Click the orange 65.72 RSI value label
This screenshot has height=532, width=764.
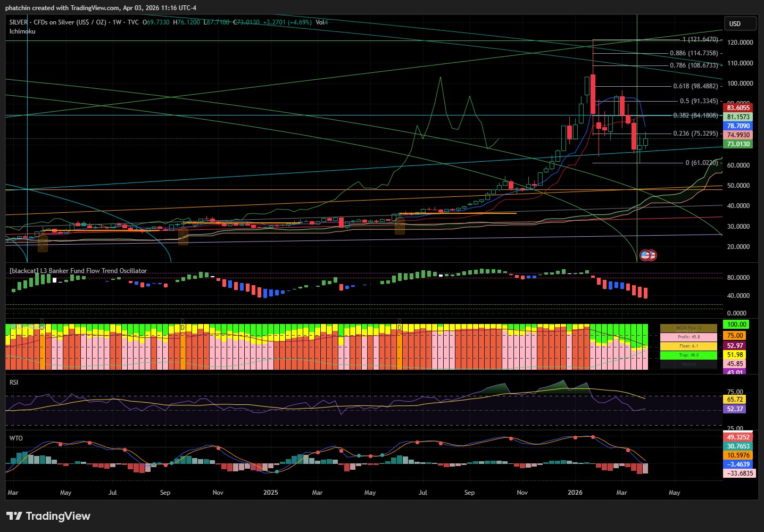tap(735, 400)
